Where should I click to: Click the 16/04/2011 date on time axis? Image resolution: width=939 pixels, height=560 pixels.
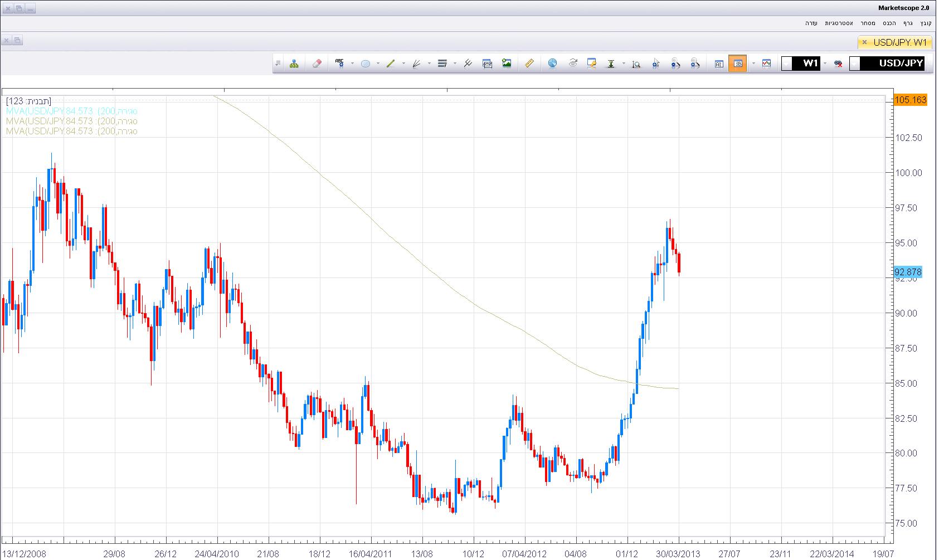[x=371, y=554]
